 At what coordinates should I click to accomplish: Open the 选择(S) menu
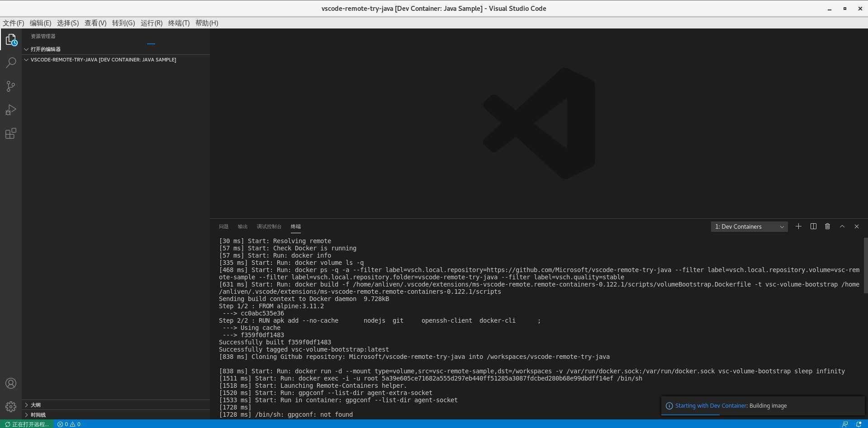(68, 23)
